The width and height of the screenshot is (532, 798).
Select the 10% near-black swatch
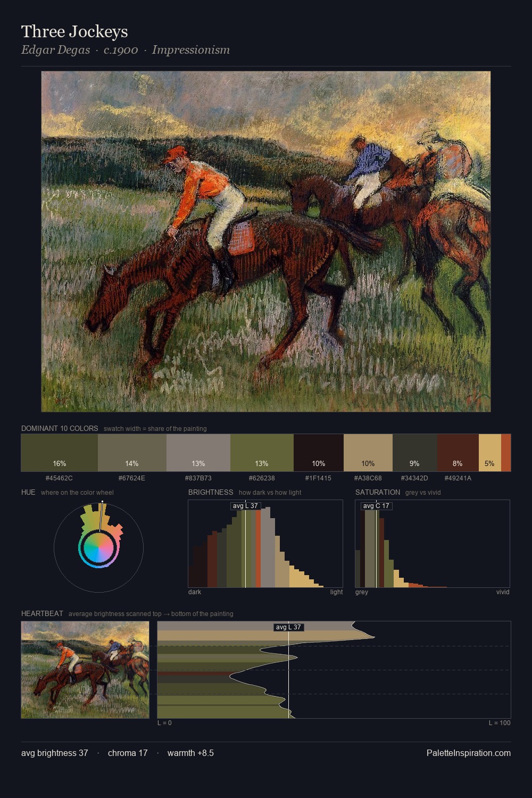click(x=319, y=453)
